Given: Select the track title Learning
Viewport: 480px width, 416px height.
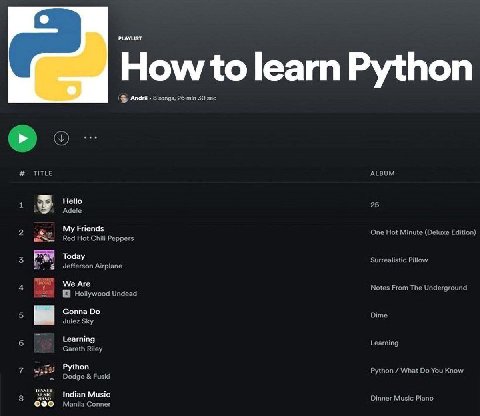Looking at the screenshot, I should [79, 339].
